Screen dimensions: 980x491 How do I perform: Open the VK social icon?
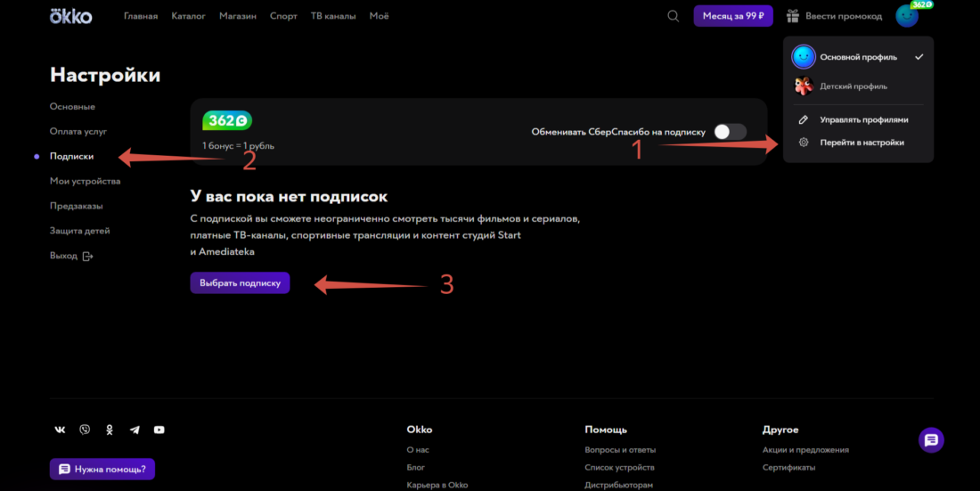[60, 430]
